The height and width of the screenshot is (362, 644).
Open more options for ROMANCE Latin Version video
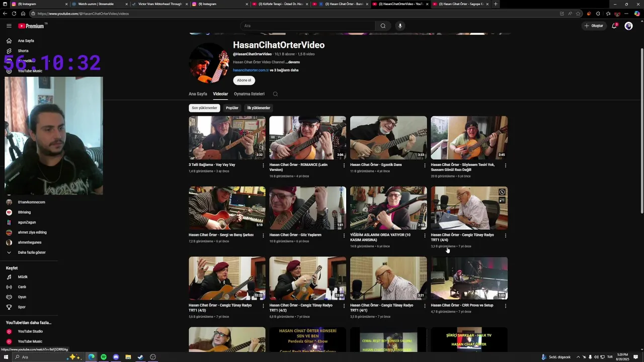pos(344,165)
